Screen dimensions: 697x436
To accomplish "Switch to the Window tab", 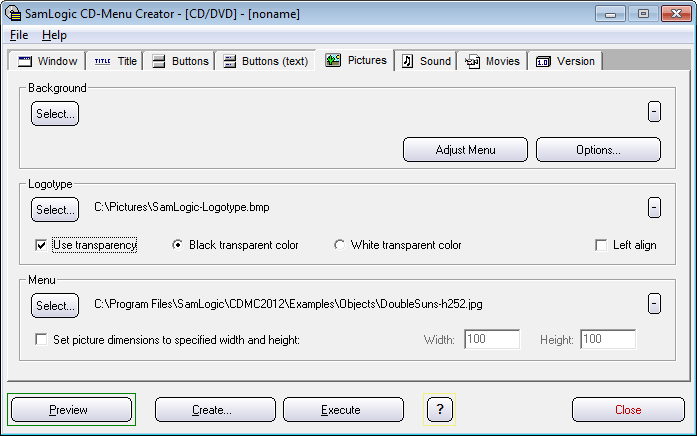I will tap(48, 61).
